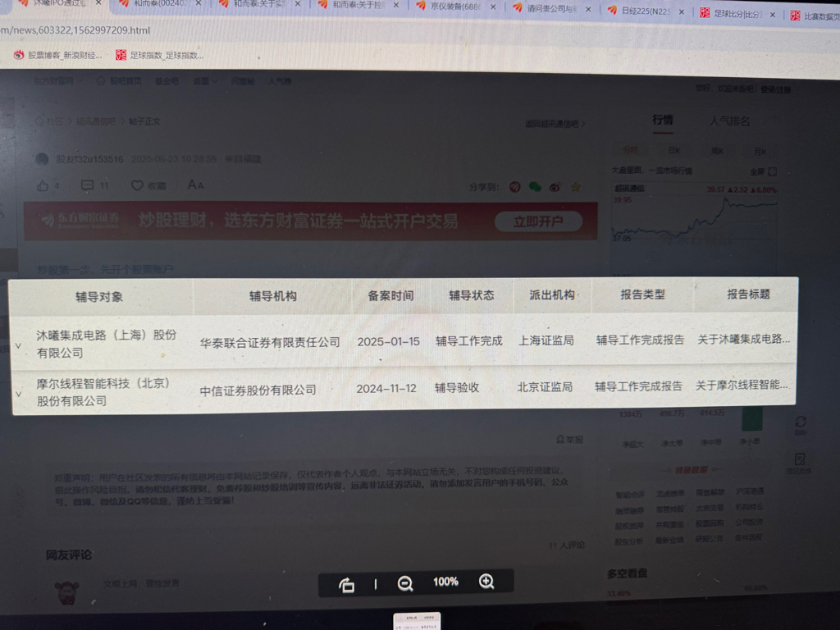This screenshot has width=840, height=630.
Task: Open the 股东分析 feature data link
Action: pos(629,541)
